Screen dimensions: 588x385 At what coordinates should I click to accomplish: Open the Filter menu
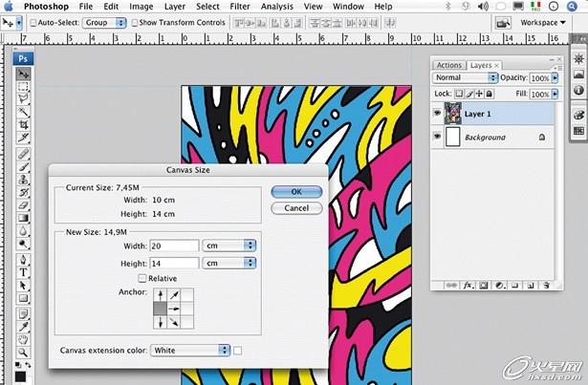coord(240,7)
